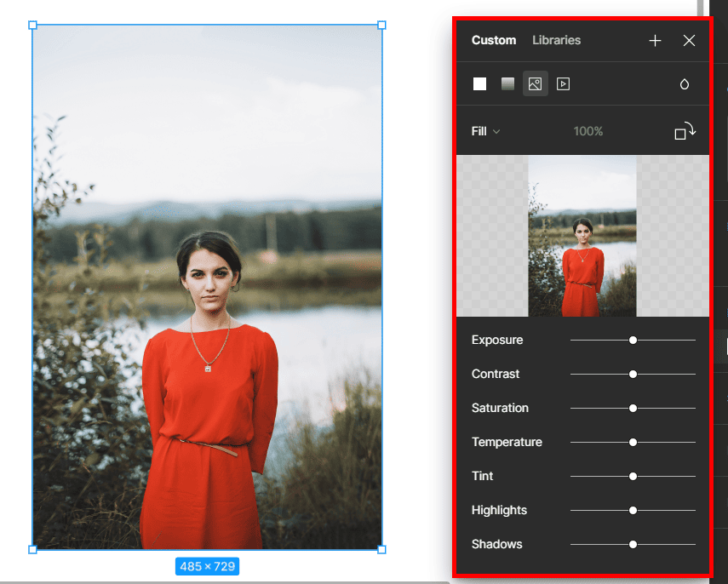Click the 100% opacity field

pos(588,131)
